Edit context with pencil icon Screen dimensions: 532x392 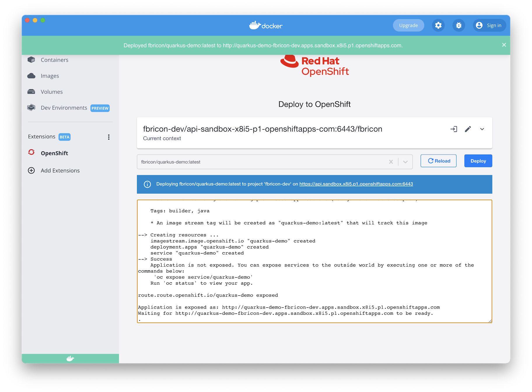(468, 129)
